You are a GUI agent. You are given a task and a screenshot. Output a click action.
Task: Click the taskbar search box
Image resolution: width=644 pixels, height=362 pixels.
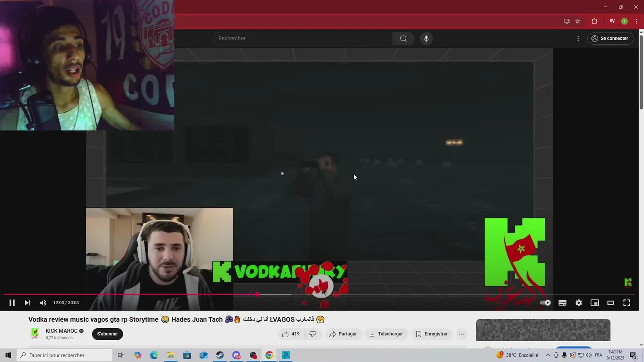click(x=64, y=355)
